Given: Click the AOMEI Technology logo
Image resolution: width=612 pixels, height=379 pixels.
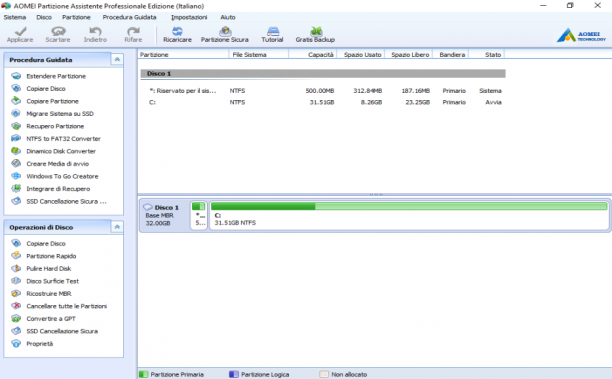Looking at the screenshot, I should coord(581,35).
